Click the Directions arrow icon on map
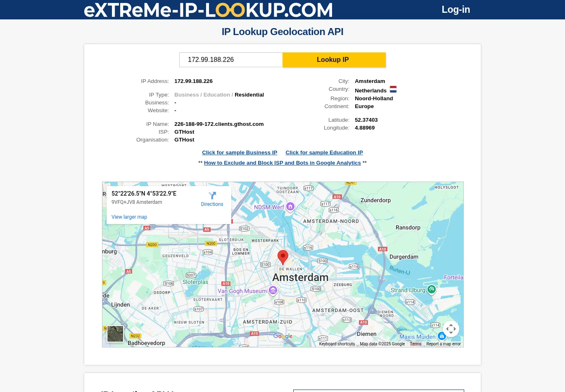 click(x=212, y=196)
